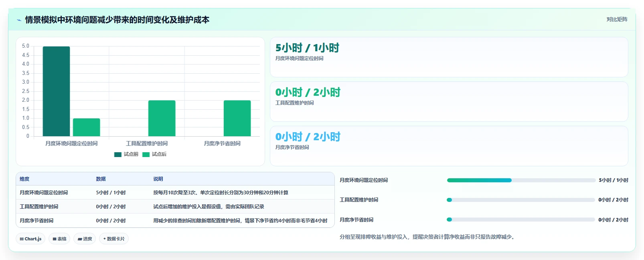Click the 维度 column header
The image size is (644, 260).
tap(24, 179)
